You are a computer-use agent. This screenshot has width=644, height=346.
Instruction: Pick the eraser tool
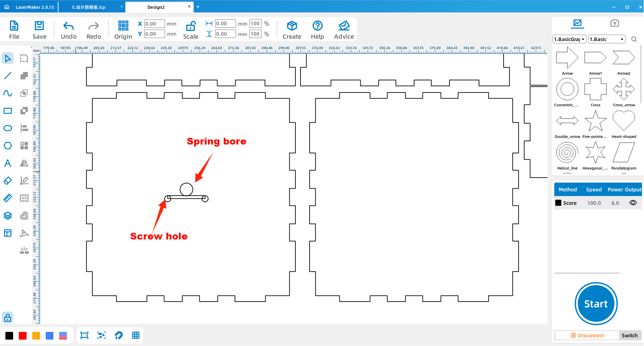coord(8,181)
